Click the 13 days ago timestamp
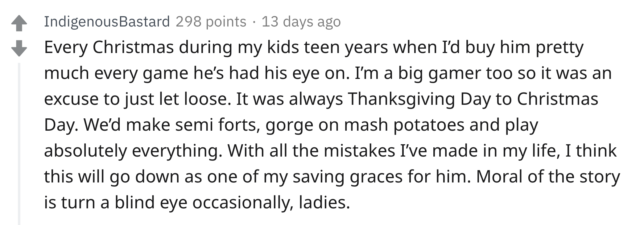Viewport: 644px width, 225px height. tap(301, 22)
